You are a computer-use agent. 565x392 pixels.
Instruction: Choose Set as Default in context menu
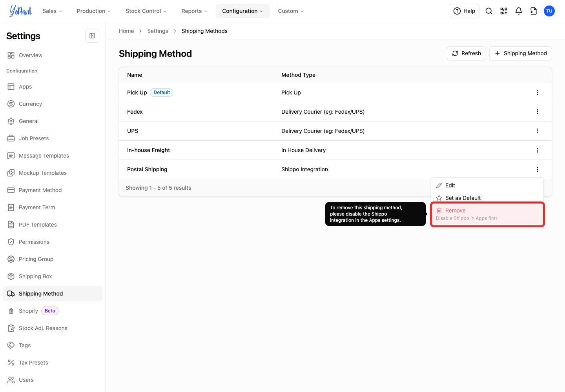[487, 198]
